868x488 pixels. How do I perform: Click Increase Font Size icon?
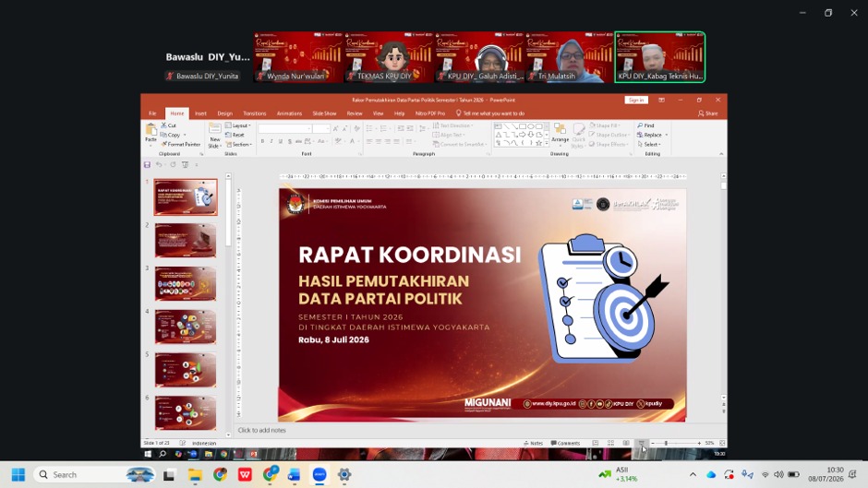[335, 128]
